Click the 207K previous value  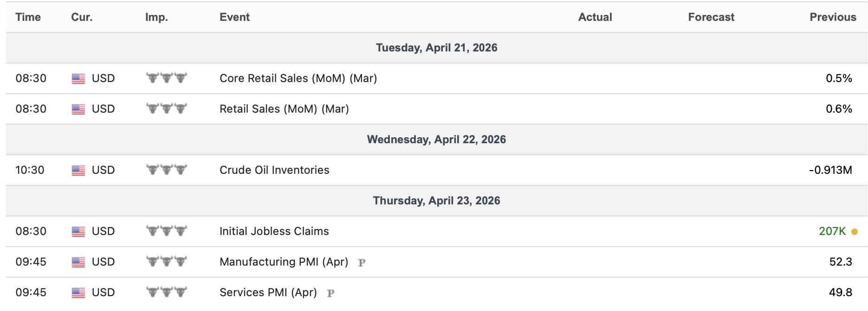point(832,231)
